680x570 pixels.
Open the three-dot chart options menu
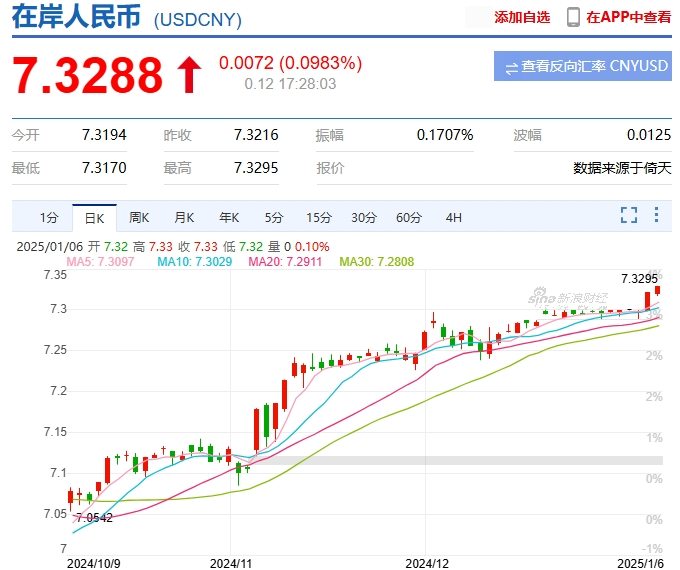click(x=657, y=215)
